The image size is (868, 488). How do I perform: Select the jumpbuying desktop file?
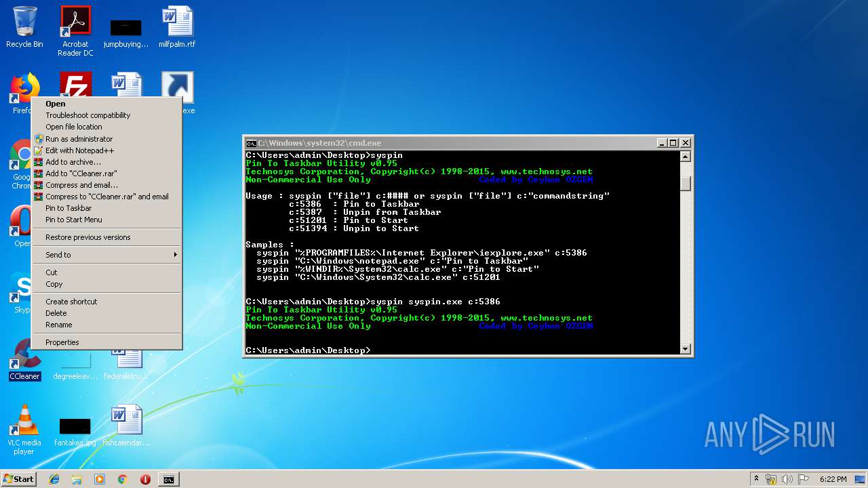click(x=125, y=34)
